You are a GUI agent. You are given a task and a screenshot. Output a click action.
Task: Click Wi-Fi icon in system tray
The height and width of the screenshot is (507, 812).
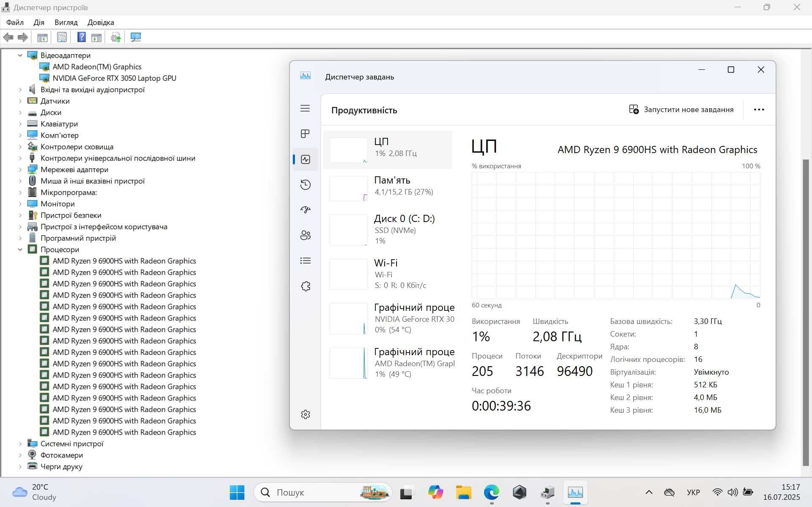coord(717,492)
